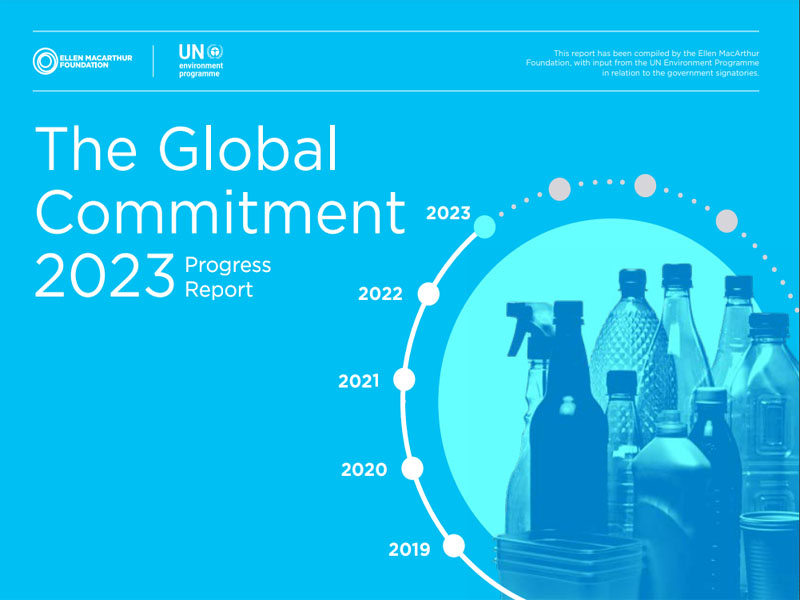Click the "2023" timeline year label

[x=448, y=213]
